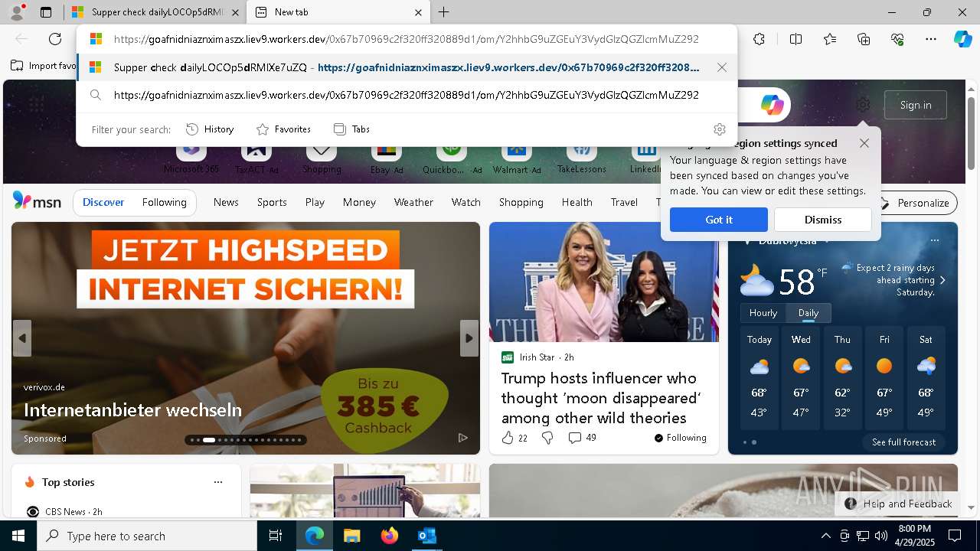This screenshot has width=980, height=551.
Task: Open the notification center icon
Action: point(955,536)
